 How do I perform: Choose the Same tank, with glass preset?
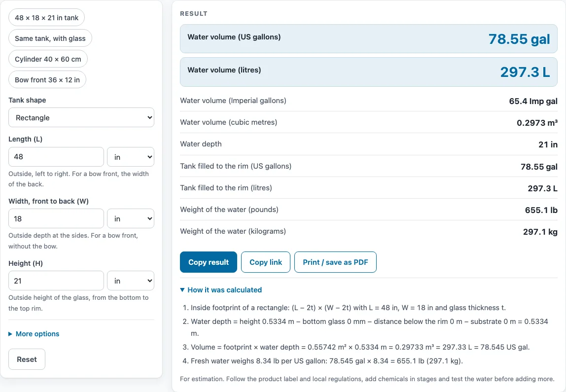(x=50, y=38)
